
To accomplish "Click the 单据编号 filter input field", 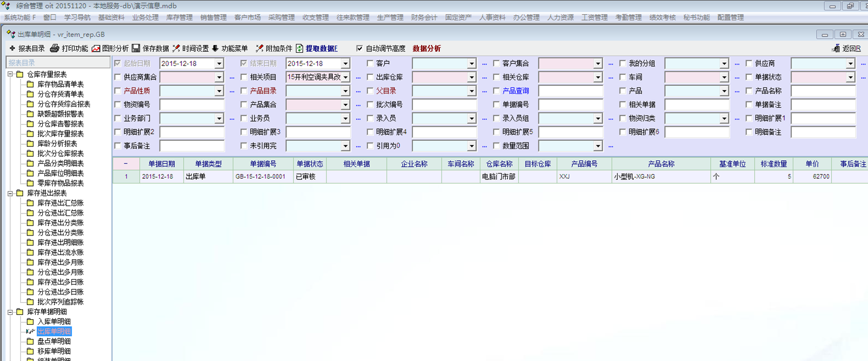I will pyautogui.click(x=570, y=105).
